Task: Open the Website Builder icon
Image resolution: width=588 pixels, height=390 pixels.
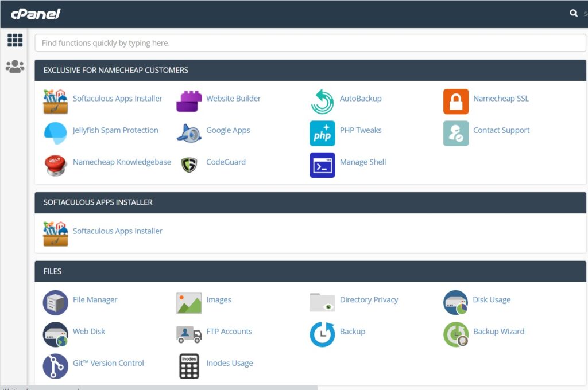Action: pyautogui.click(x=189, y=102)
